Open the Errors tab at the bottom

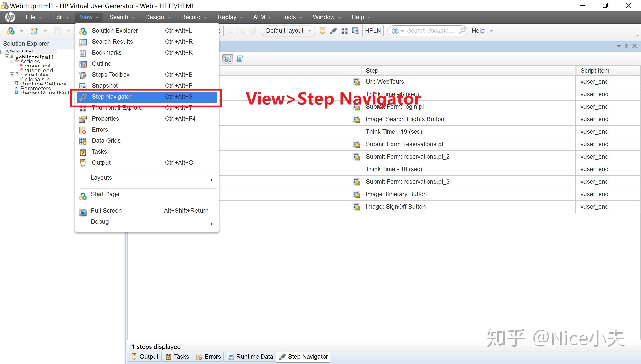point(208,357)
